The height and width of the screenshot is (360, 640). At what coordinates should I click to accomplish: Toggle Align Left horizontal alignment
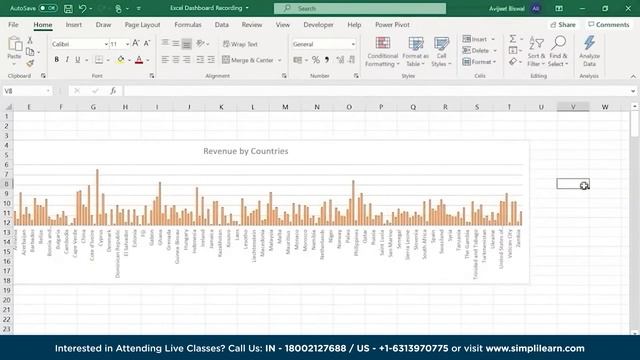click(x=165, y=60)
